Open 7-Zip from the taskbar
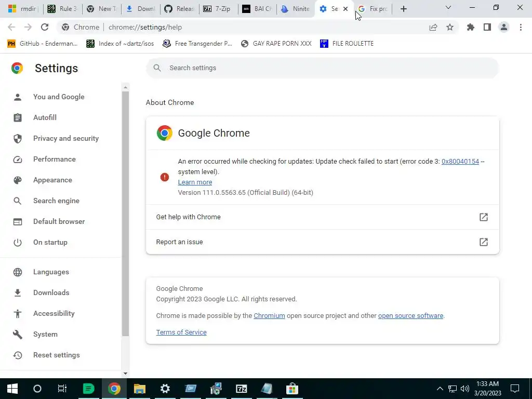This screenshot has height=399, width=532. pyautogui.click(x=241, y=389)
